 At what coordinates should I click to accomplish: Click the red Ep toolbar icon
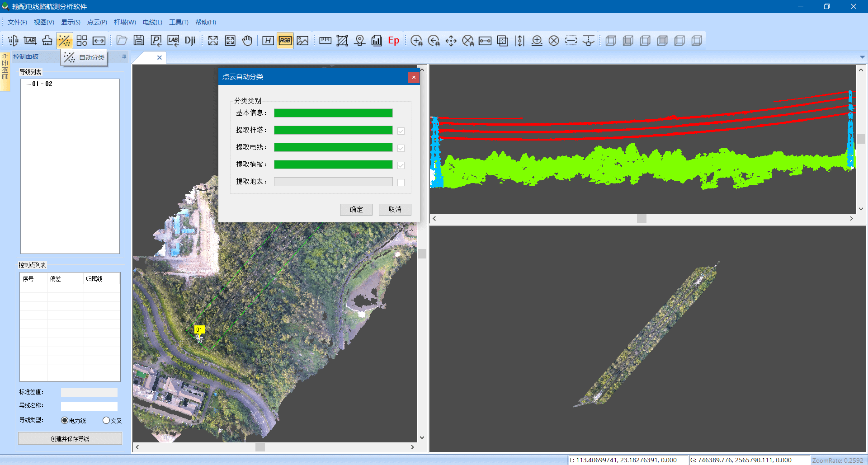pyautogui.click(x=393, y=40)
